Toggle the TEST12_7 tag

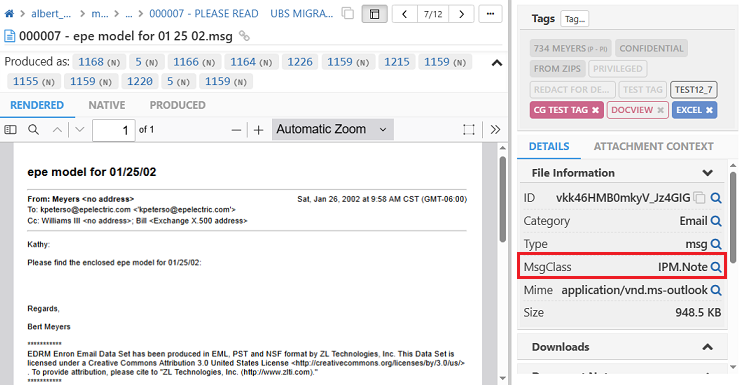click(x=693, y=90)
